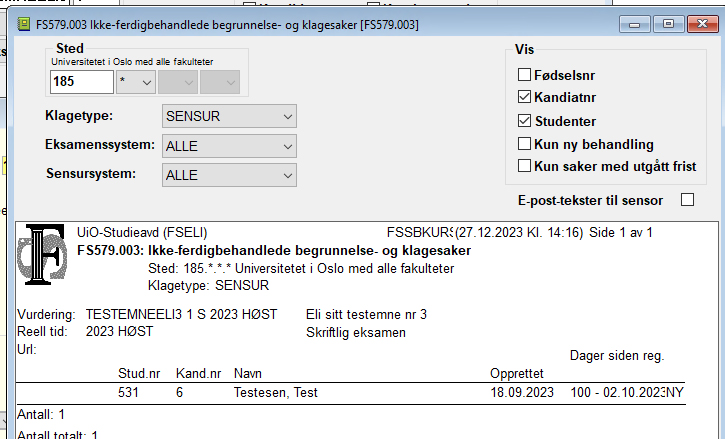The width and height of the screenshot is (725, 439).
Task: Open the fourth disabled Sted dropdown
Action: (220, 82)
